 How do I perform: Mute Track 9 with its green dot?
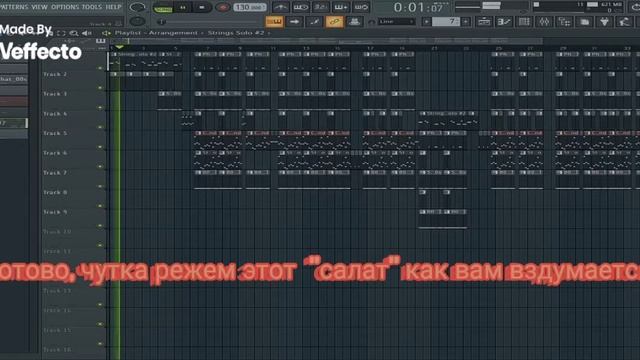click(x=100, y=225)
